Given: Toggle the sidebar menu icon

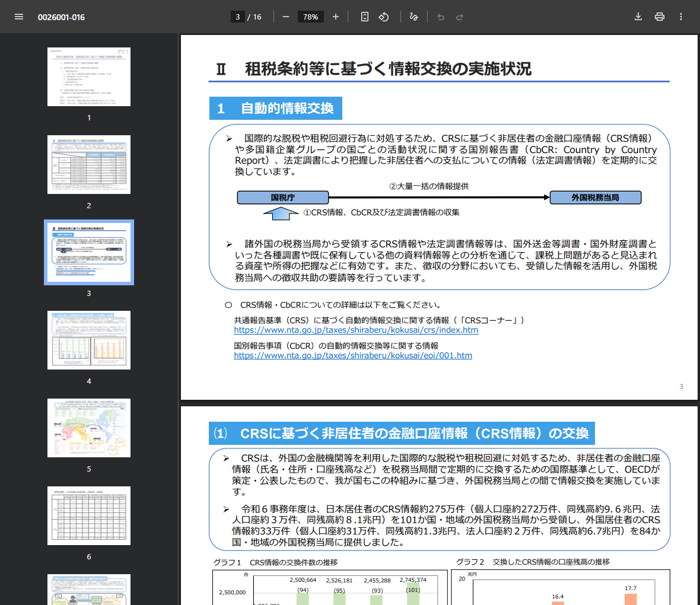Looking at the screenshot, I should coord(19,17).
